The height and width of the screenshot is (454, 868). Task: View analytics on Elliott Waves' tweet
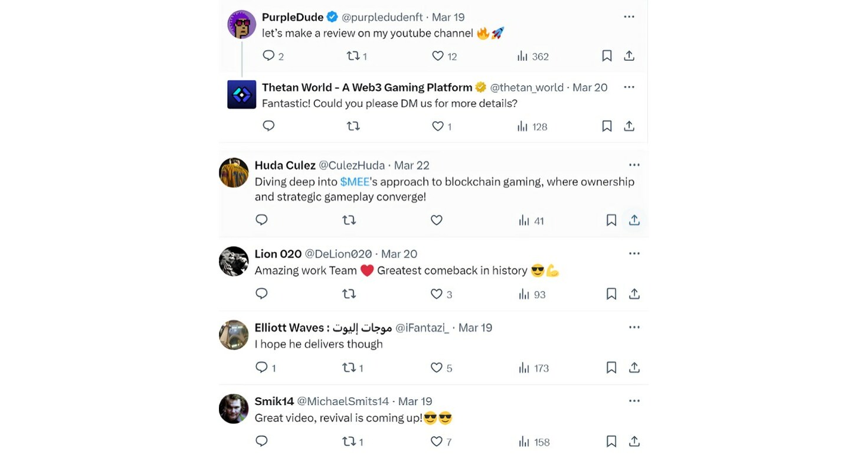523,368
